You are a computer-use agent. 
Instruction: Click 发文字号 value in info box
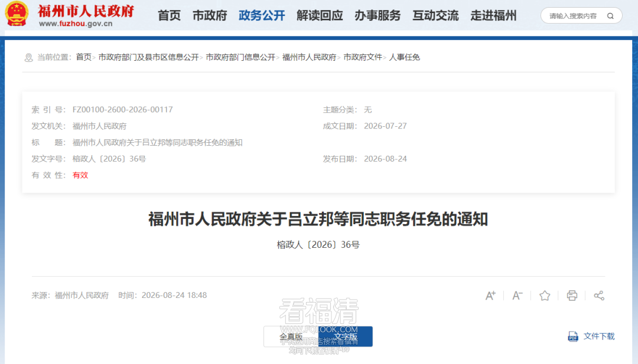(109, 159)
